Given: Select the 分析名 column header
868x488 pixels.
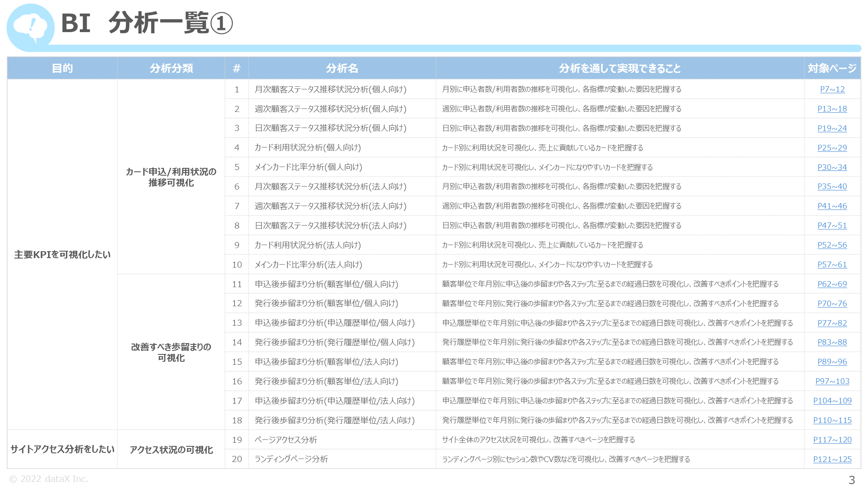Looking at the screenshot, I should click(x=342, y=68).
